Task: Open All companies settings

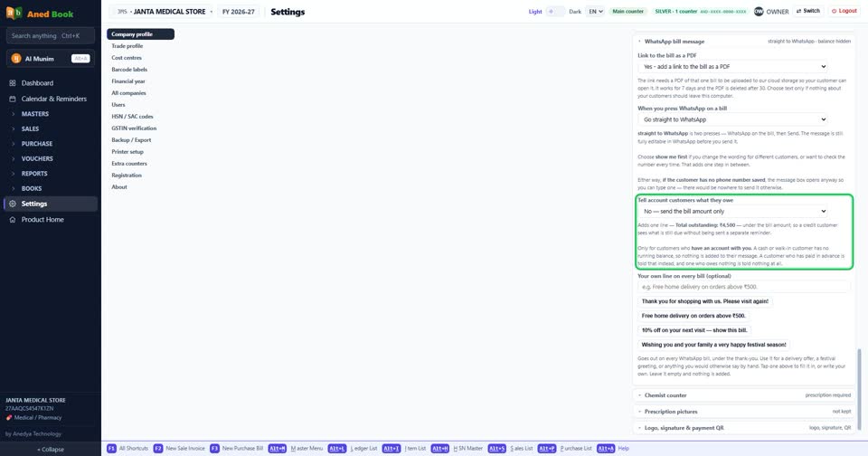Action: pyautogui.click(x=141, y=93)
